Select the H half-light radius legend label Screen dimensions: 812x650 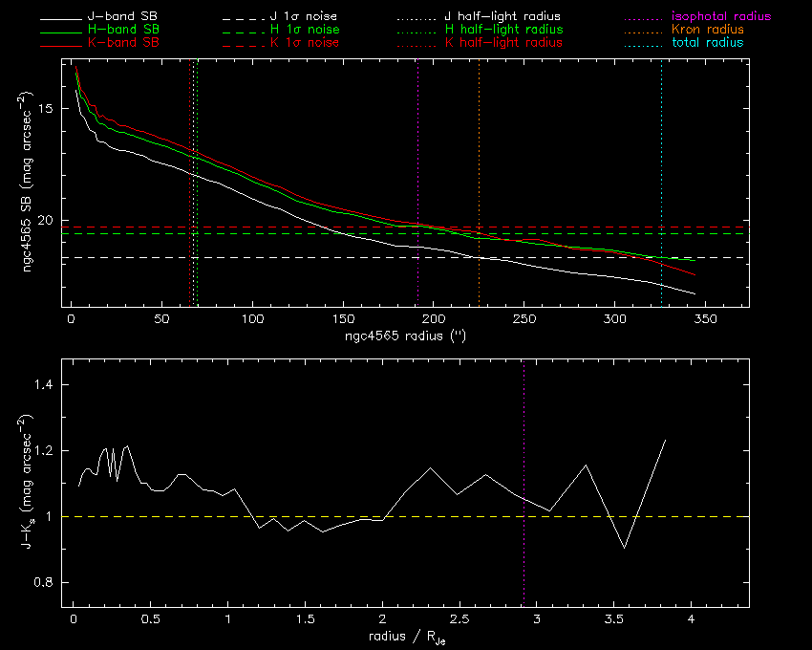coord(503,31)
